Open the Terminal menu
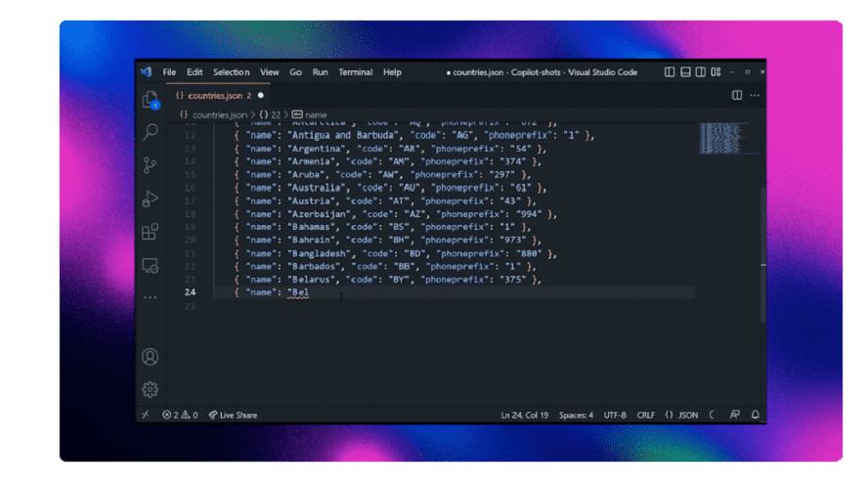 (356, 72)
